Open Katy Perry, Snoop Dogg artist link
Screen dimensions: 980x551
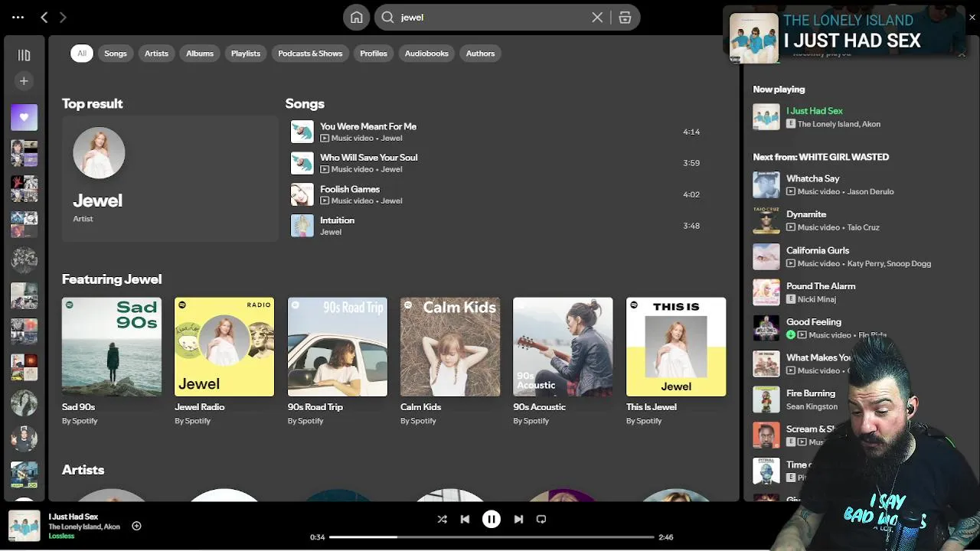889,263
